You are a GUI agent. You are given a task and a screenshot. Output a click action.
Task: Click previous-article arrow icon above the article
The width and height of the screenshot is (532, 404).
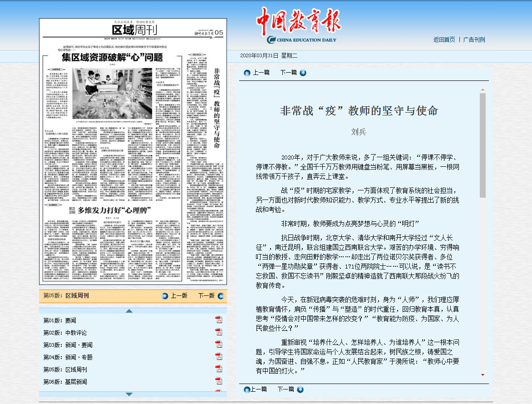pyautogui.click(x=247, y=73)
